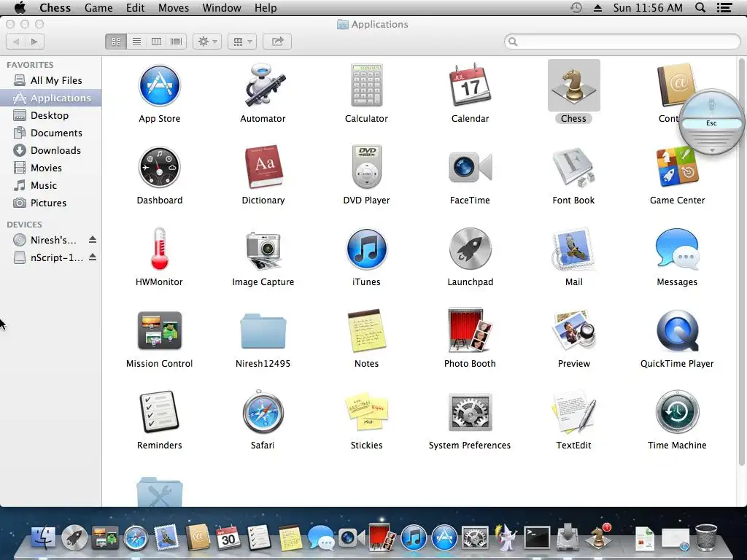Open the Moves menu
This screenshot has height=560, width=747.
click(x=174, y=7)
